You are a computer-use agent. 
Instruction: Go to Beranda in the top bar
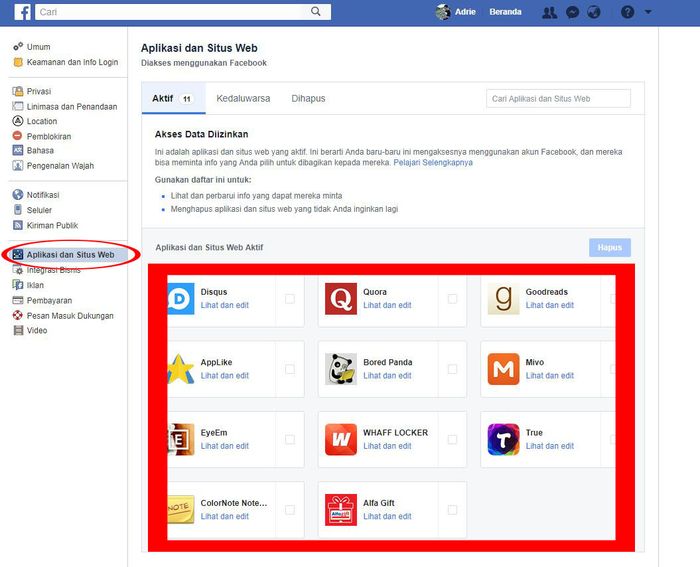click(x=505, y=12)
